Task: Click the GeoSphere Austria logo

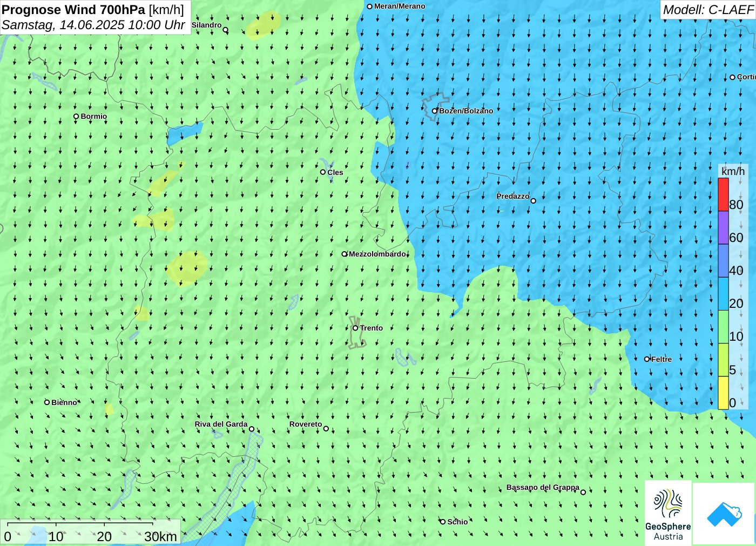Action: pyautogui.click(x=668, y=514)
